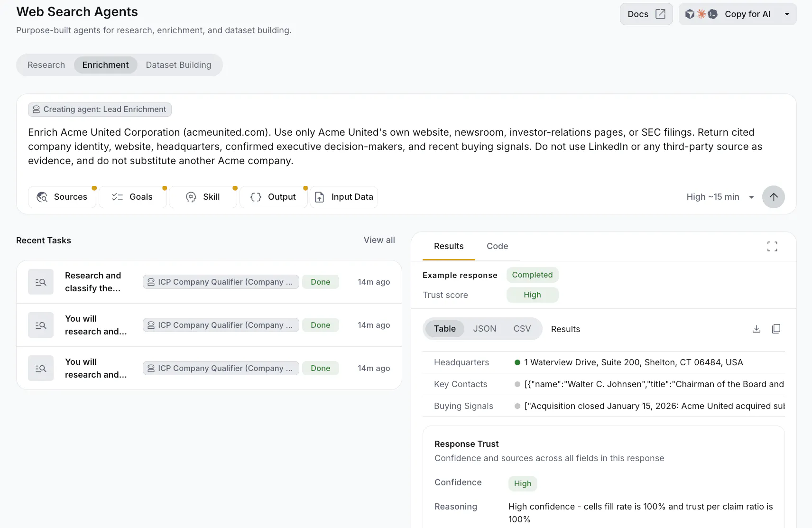Screen dimensions: 812x528
Task: Select the Enrichment tab
Action: click(x=105, y=65)
